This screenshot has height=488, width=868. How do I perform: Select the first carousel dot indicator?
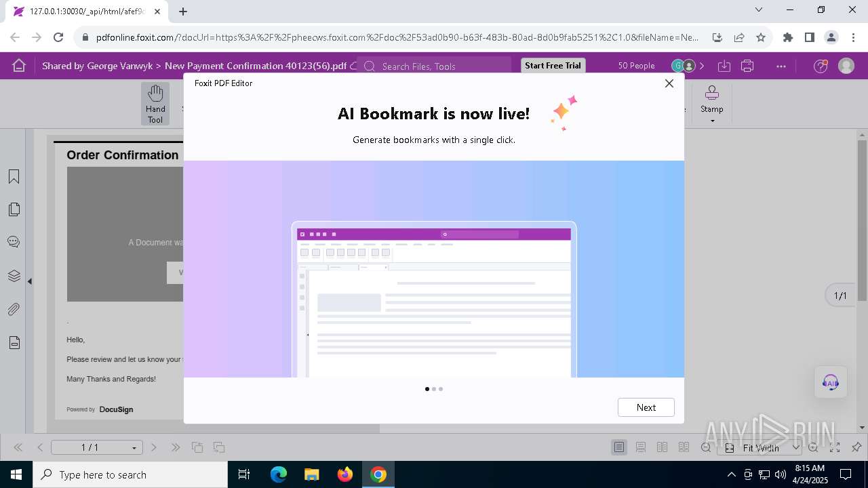pyautogui.click(x=427, y=389)
